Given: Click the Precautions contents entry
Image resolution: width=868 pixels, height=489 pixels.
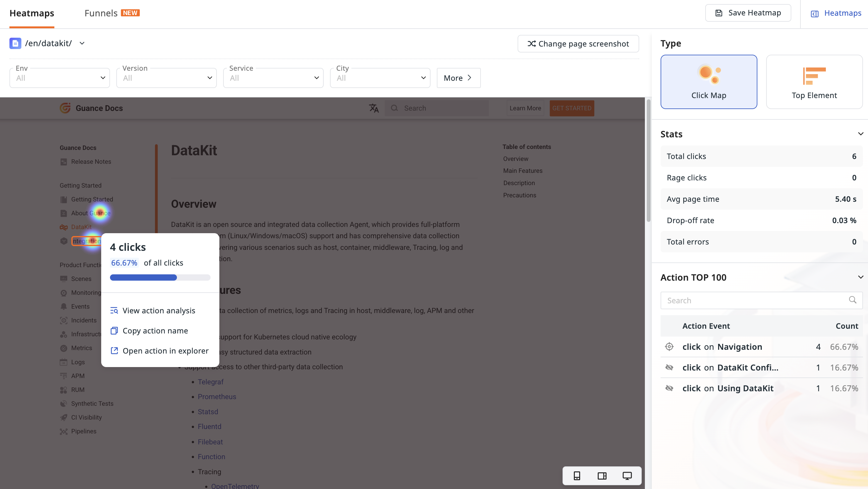Looking at the screenshot, I should 519,195.
